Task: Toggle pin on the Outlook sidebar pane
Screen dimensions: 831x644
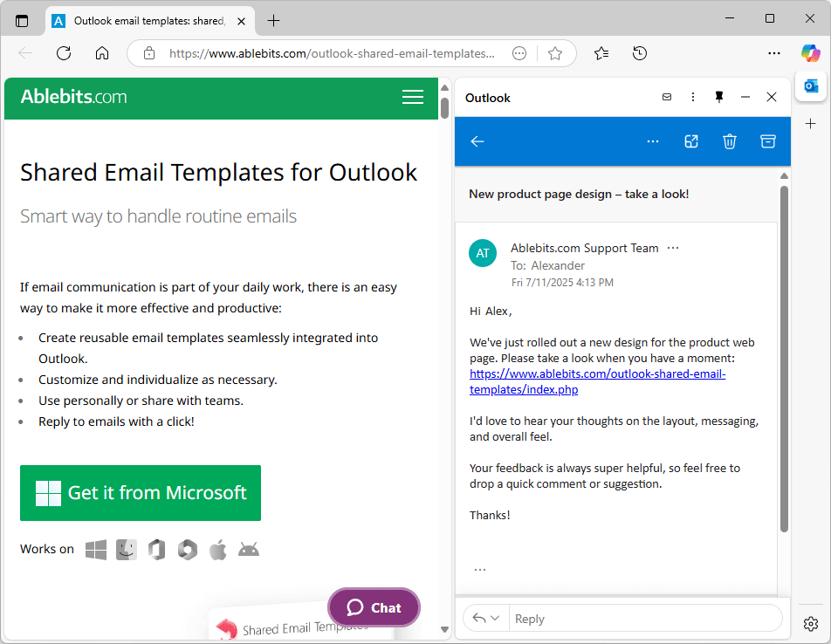Action: pyautogui.click(x=719, y=97)
